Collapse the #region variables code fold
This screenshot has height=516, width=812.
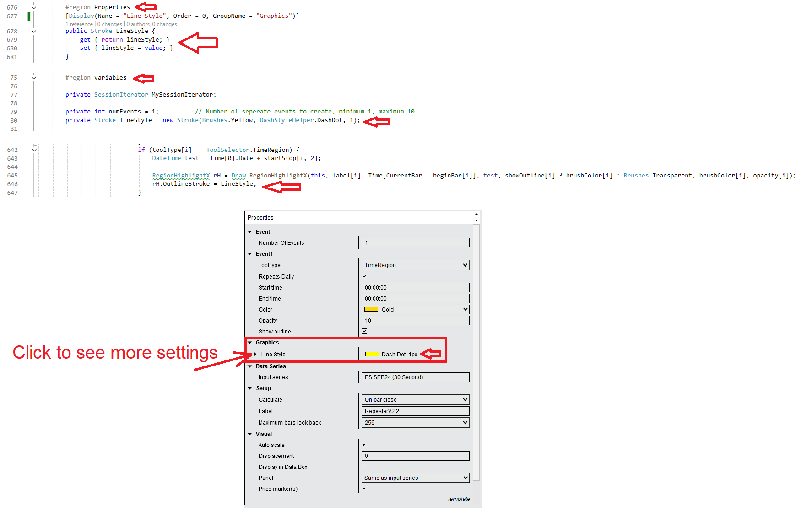33,78
